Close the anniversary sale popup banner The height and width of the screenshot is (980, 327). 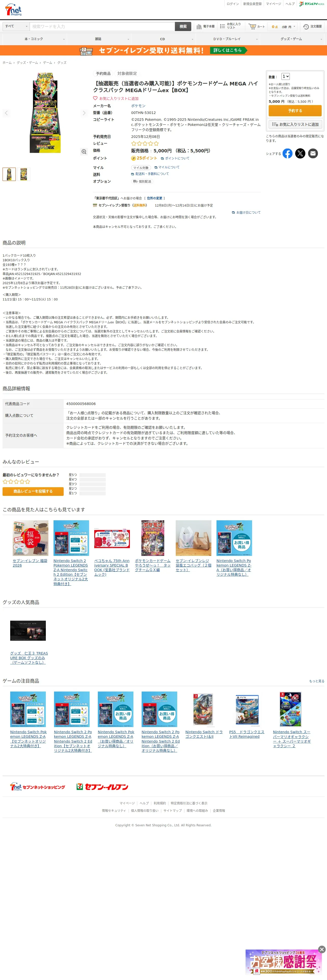[x=322, y=949]
